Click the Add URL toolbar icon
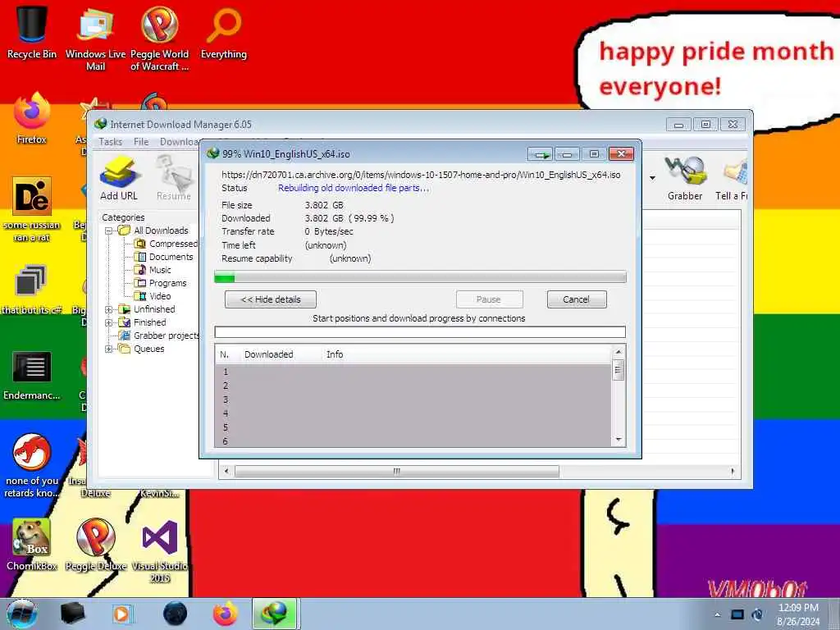Image resolution: width=840 pixels, height=630 pixels. pos(118,178)
